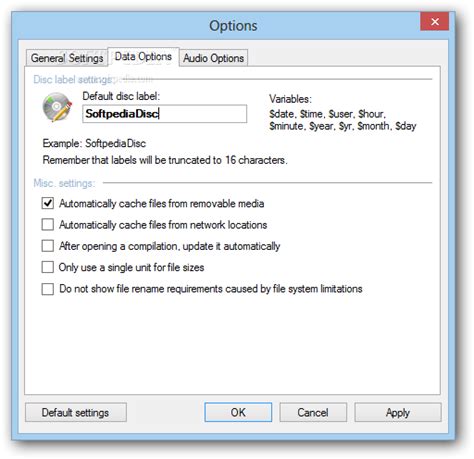Tick Do not show file rename requirements
474x459 pixels.
click(48, 289)
